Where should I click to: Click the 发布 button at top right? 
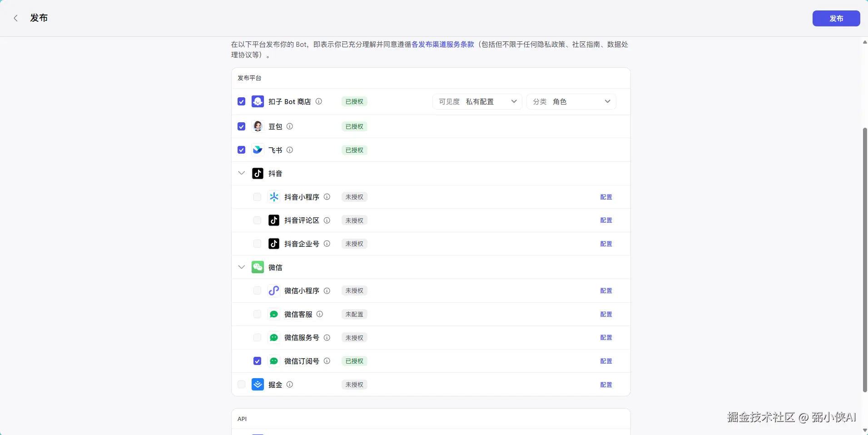click(836, 18)
